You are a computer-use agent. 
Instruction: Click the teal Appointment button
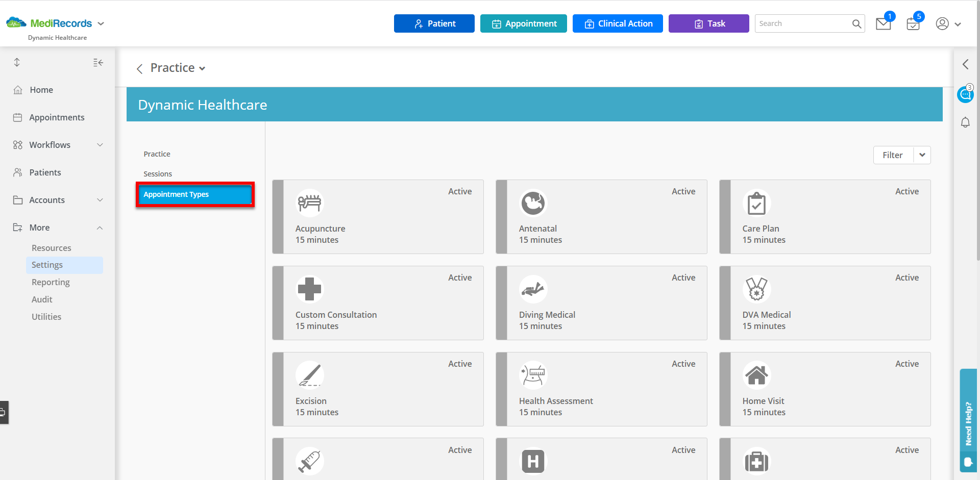(524, 23)
